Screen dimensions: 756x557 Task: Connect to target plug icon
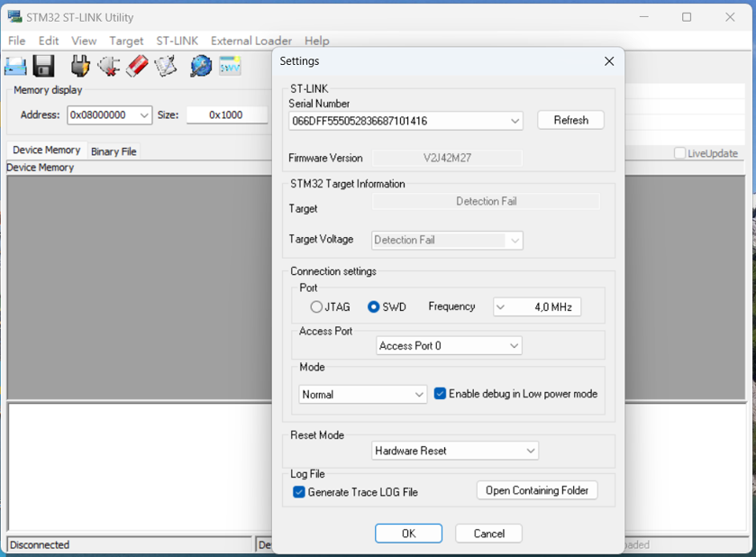(x=80, y=66)
